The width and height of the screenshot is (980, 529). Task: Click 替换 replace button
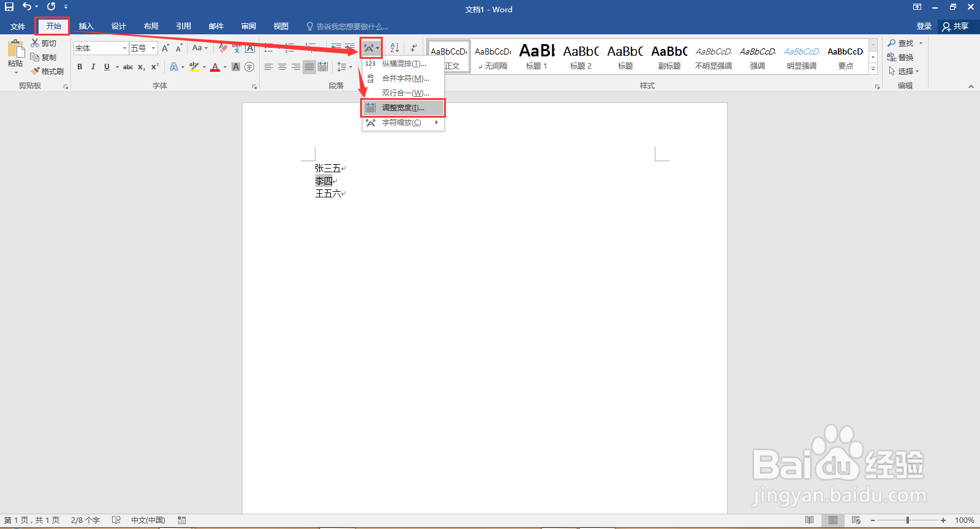pos(900,57)
